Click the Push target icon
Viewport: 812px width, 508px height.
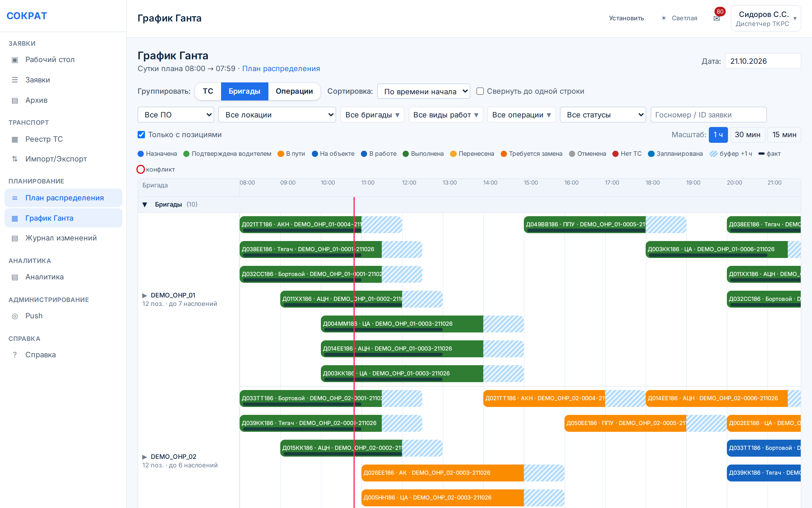coord(15,316)
